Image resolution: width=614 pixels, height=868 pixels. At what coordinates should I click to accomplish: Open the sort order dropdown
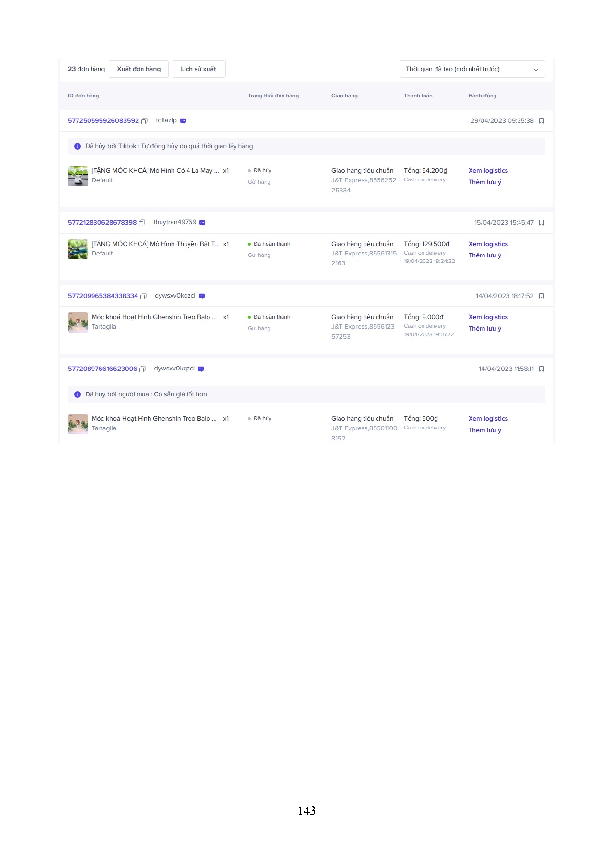pos(472,69)
